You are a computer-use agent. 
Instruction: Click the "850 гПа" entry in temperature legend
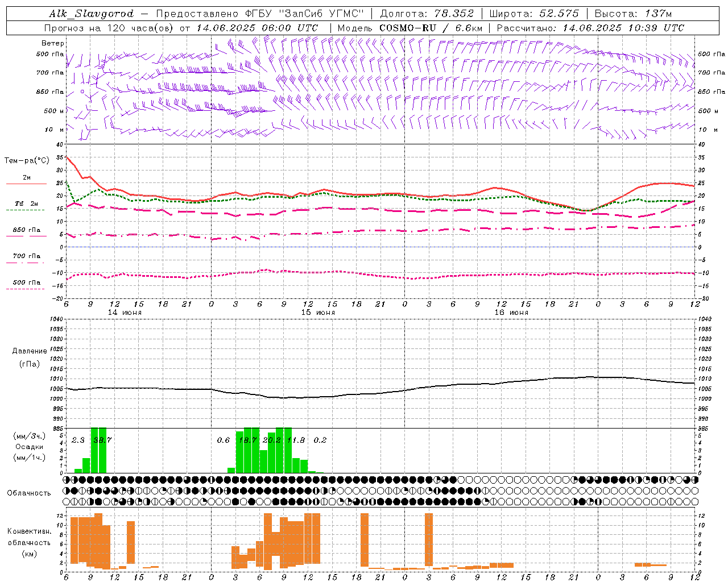tap(27, 230)
